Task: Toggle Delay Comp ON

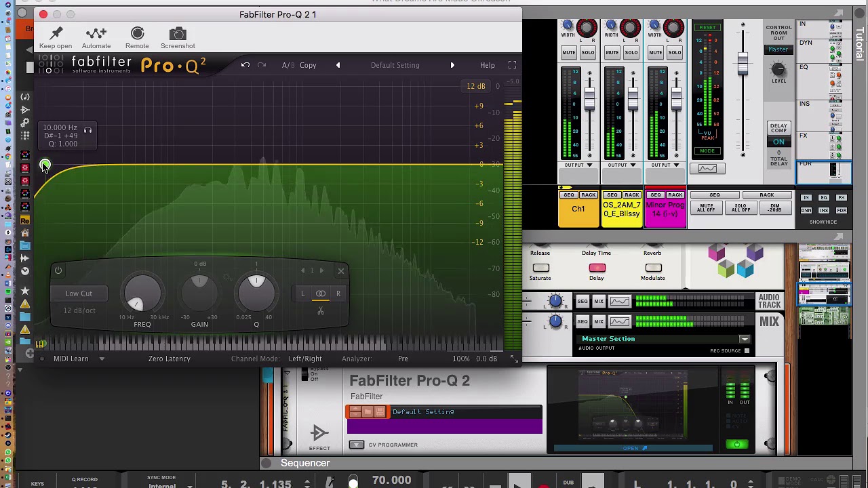Action: coord(778,142)
